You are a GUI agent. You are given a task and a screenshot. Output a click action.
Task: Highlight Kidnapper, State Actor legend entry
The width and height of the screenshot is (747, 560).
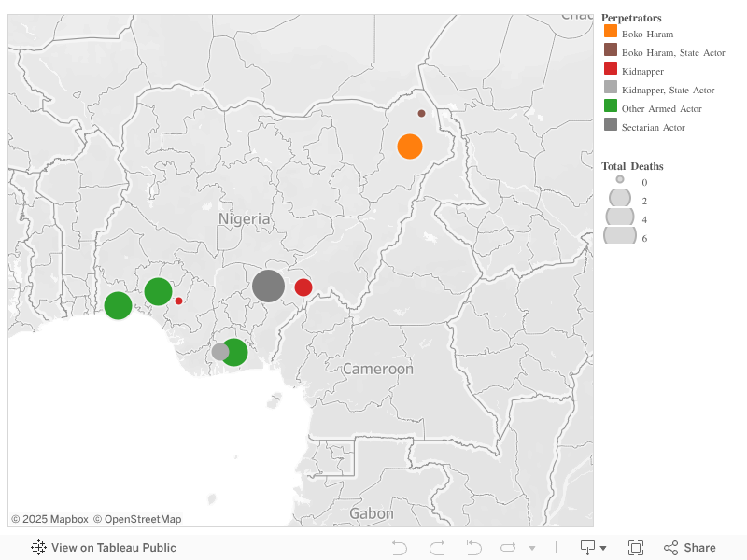pos(668,90)
